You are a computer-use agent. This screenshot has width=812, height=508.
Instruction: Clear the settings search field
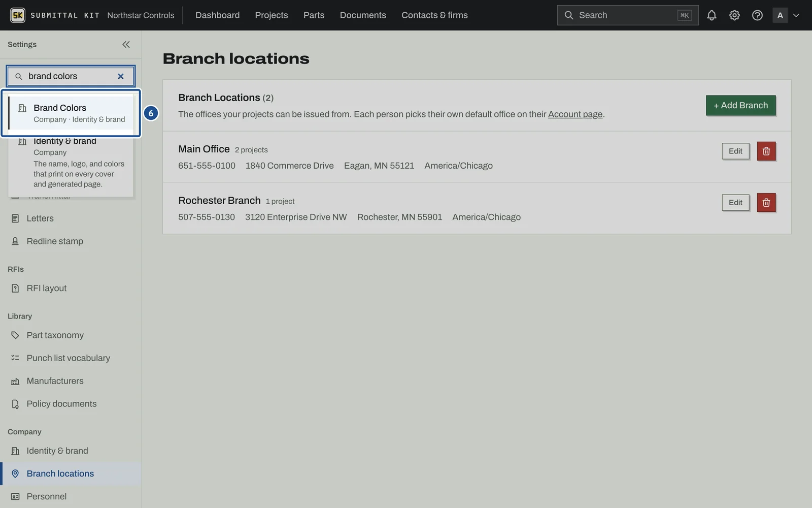click(x=121, y=76)
